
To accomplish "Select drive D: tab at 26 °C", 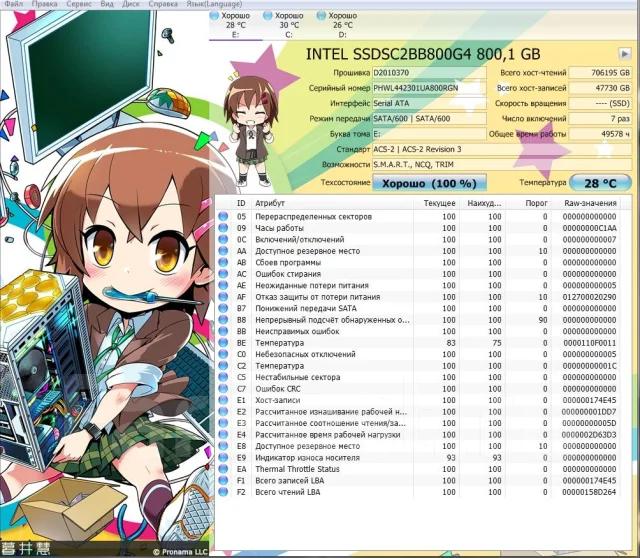I will pyautogui.click(x=342, y=25).
